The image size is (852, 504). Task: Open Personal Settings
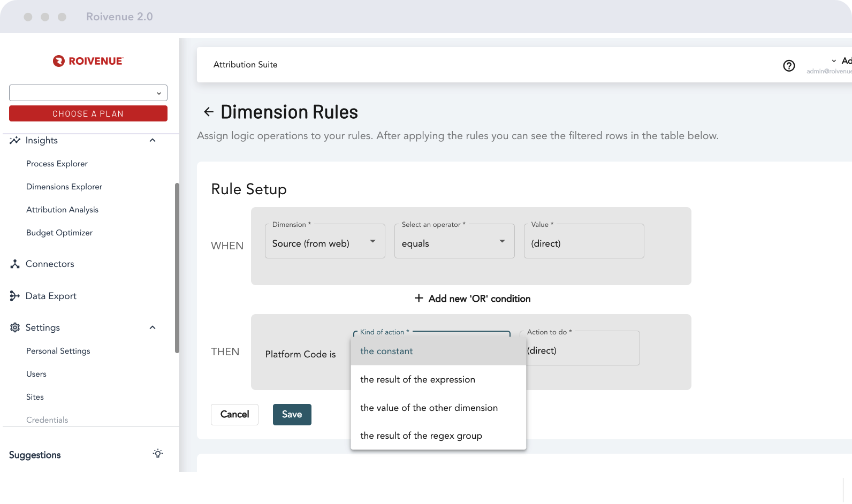pos(58,351)
